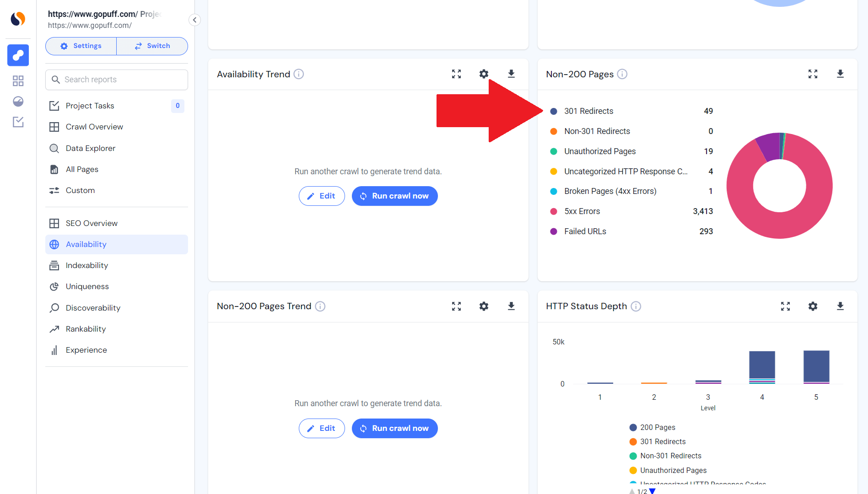868x494 pixels.
Task: Click Run crawl now under Availability Trend
Action: (x=394, y=196)
